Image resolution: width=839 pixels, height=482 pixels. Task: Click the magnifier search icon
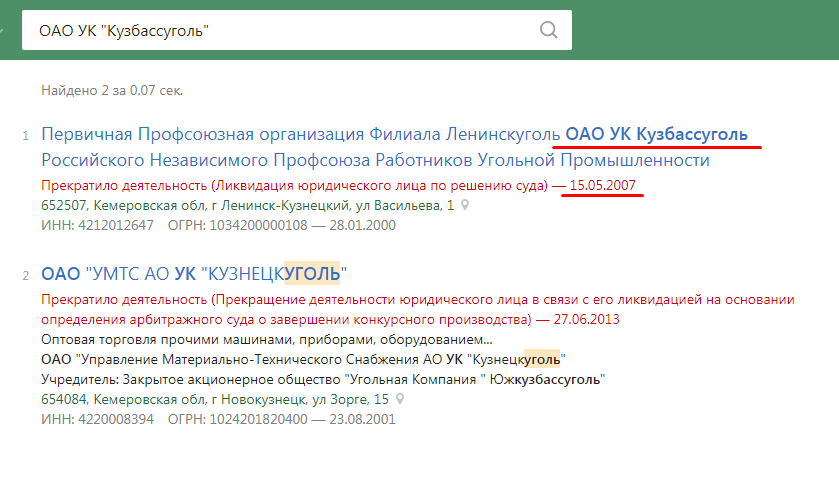point(548,30)
